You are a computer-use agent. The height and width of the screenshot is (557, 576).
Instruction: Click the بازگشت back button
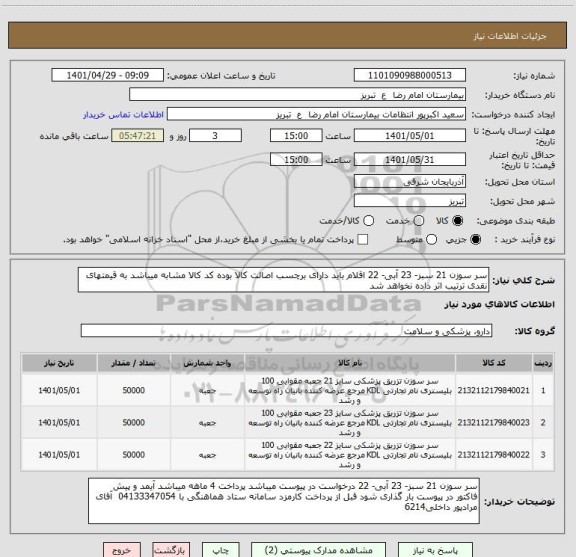click(171, 550)
